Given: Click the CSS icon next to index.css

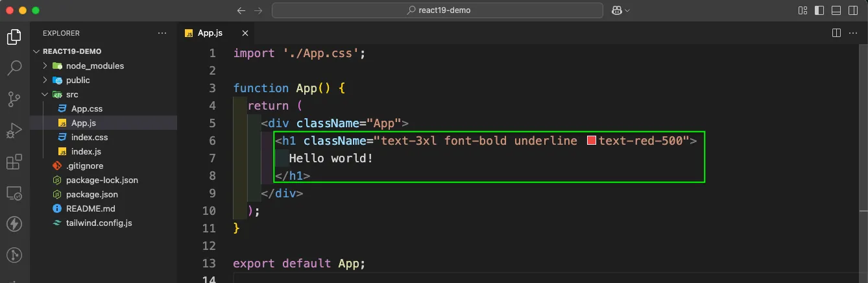Looking at the screenshot, I should click(x=62, y=138).
